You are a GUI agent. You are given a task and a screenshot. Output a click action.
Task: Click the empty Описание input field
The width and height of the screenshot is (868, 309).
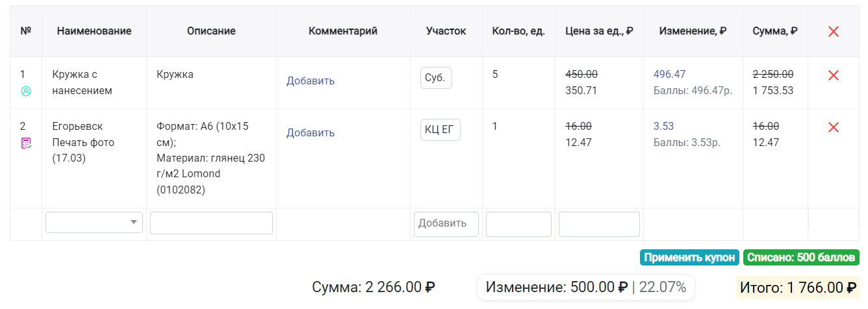[211, 223]
